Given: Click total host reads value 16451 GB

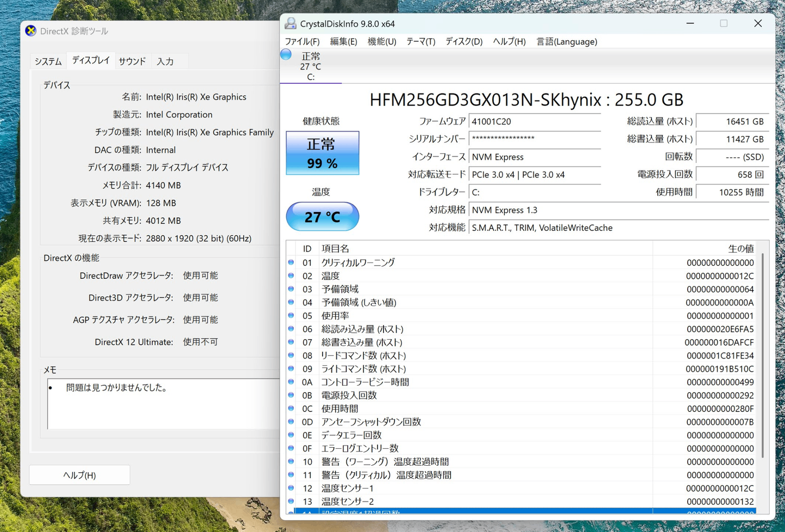Looking at the screenshot, I should coord(732,121).
